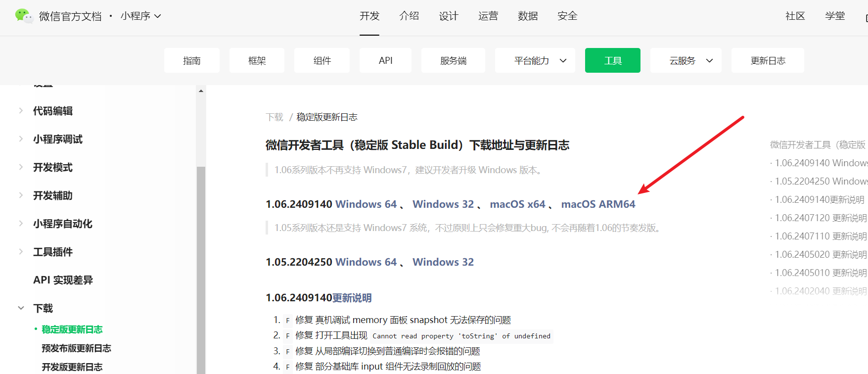Click the 稳定版更新日志 breadcrumb text
The width and height of the screenshot is (868, 374).
327,117
